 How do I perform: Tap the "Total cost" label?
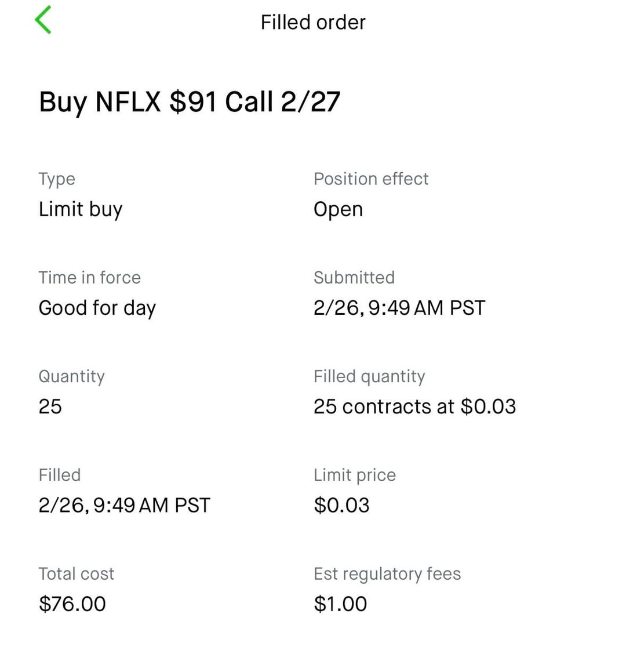click(x=77, y=573)
